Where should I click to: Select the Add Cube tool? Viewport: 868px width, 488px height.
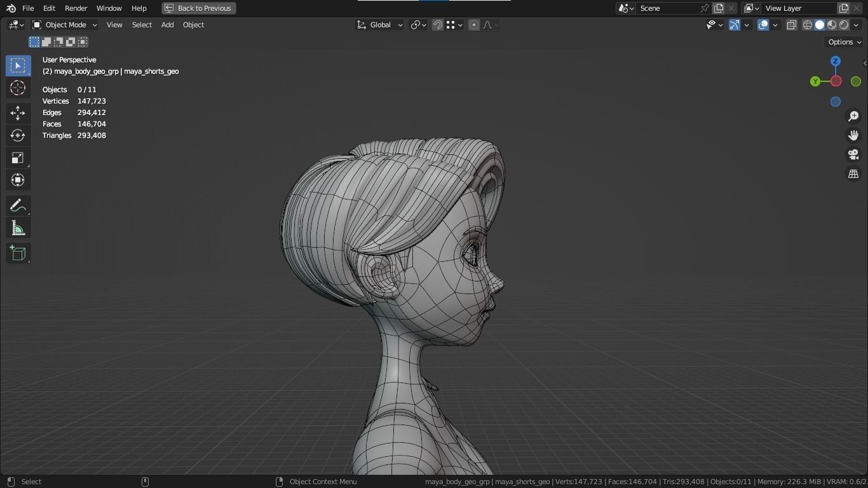pos(18,254)
